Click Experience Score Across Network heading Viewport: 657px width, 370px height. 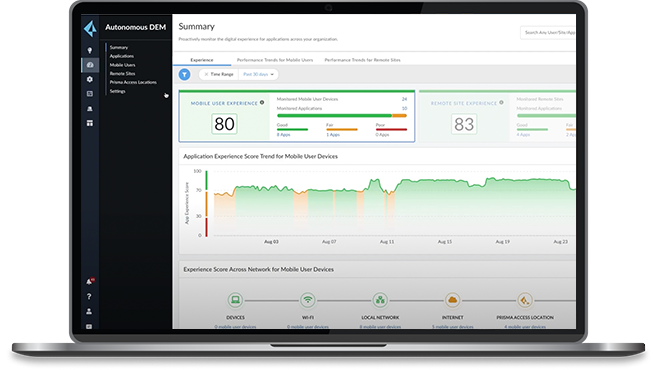pyautogui.click(x=259, y=269)
